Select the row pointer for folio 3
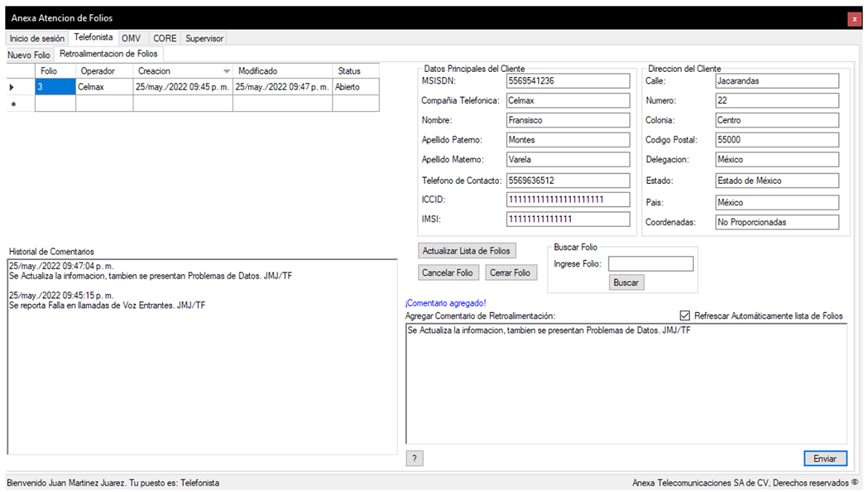868x492 pixels. pyautogui.click(x=12, y=87)
